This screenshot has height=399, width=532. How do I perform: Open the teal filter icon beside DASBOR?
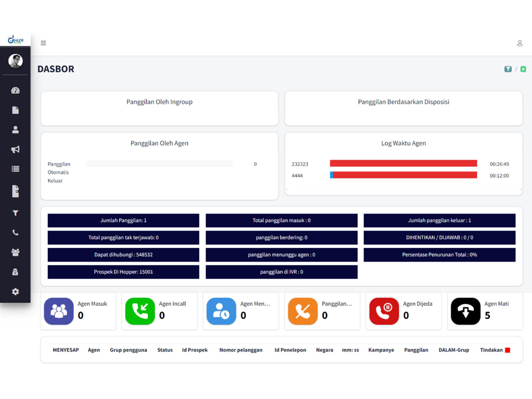(508, 69)
